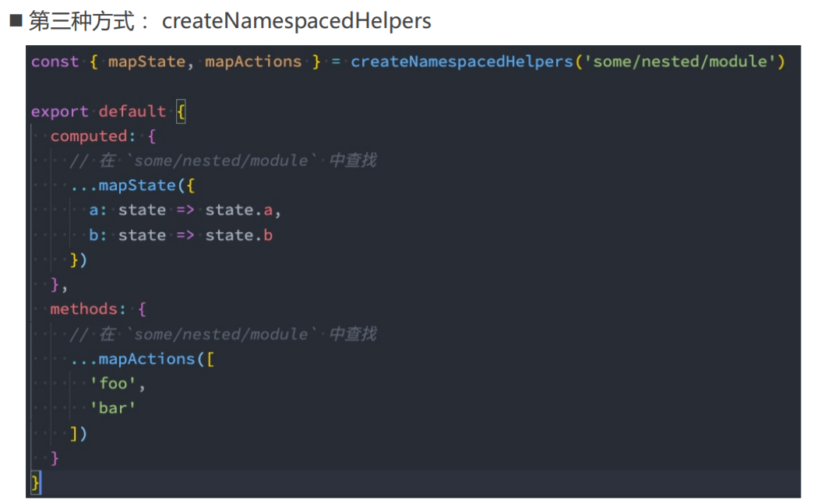Click the comment line above ...mapActions
Screen dimensions: 814x504
224,333
